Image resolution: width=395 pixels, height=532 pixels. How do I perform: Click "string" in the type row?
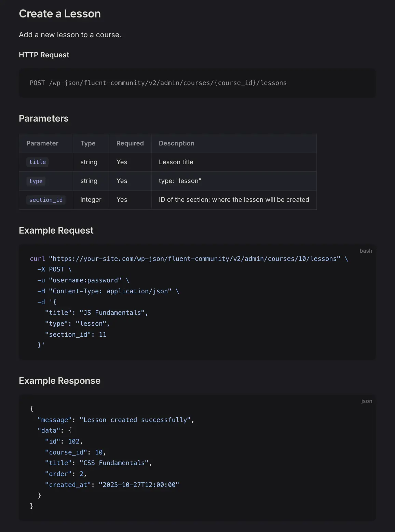(x=89, y=181)
